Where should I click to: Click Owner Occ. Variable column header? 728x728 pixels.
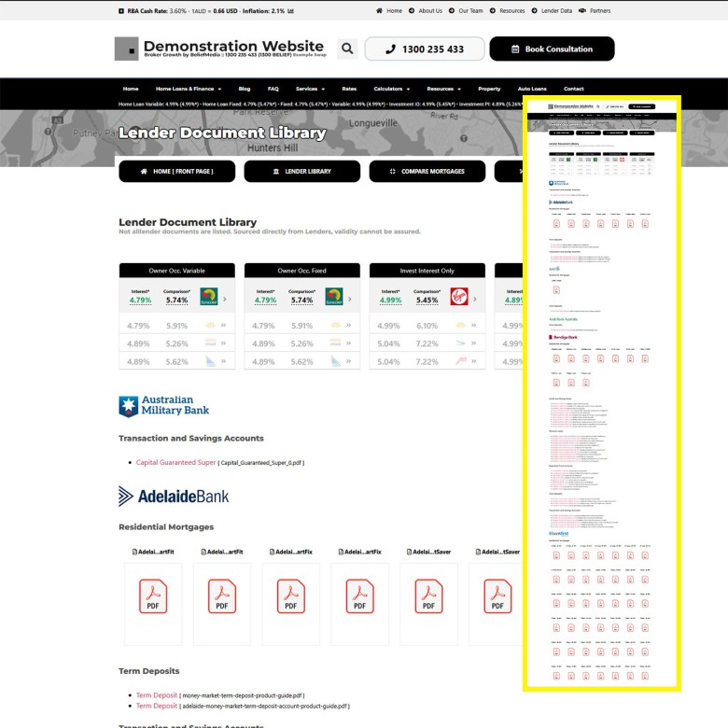[x=177, y=271]
